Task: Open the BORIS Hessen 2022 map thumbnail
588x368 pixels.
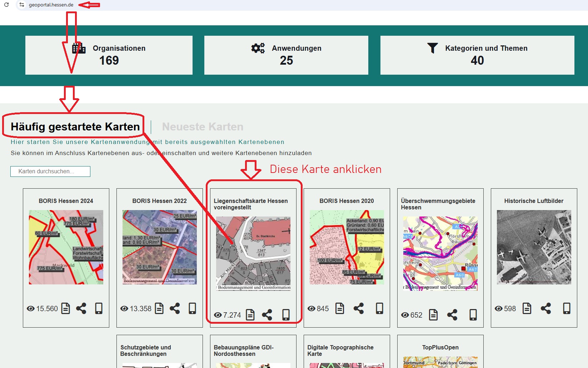Action: (x=160, y=247)
